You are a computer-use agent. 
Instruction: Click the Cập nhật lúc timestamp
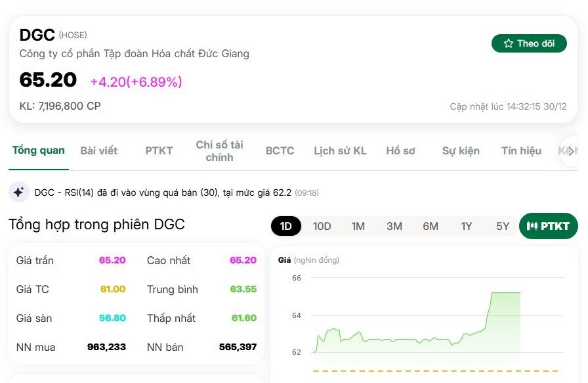tap(508, 106)
